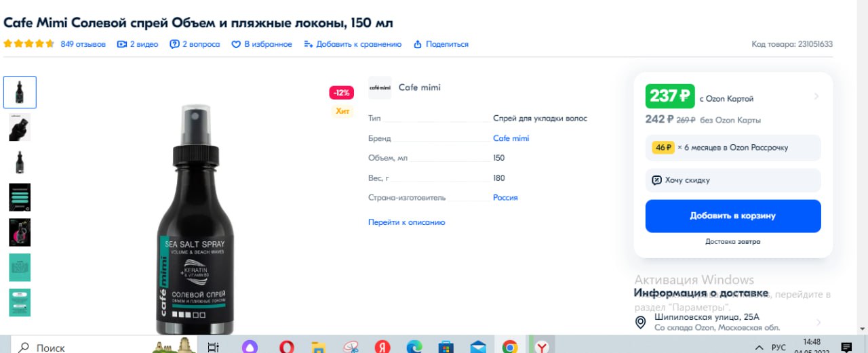Select the second thumbnail with spray nozzle close-up
Image resolution: width=868 pixels, height=353 pixels.
click(x=20, y=127)
